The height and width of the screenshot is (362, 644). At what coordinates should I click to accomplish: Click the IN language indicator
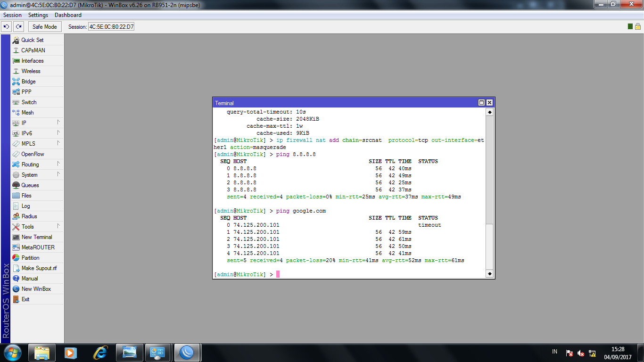554,352
